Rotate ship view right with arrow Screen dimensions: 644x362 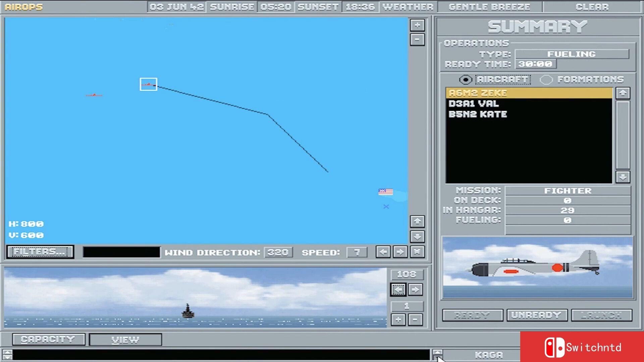point(415,290)
